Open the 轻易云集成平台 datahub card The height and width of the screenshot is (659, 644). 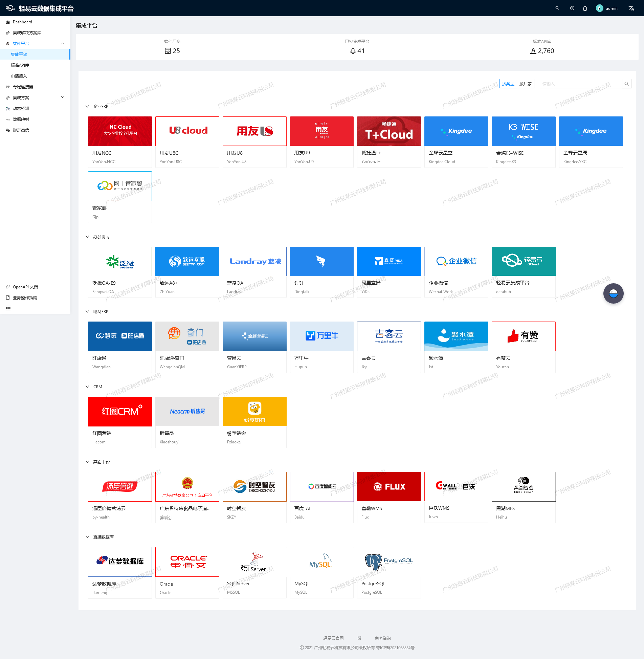pos(524,272)
